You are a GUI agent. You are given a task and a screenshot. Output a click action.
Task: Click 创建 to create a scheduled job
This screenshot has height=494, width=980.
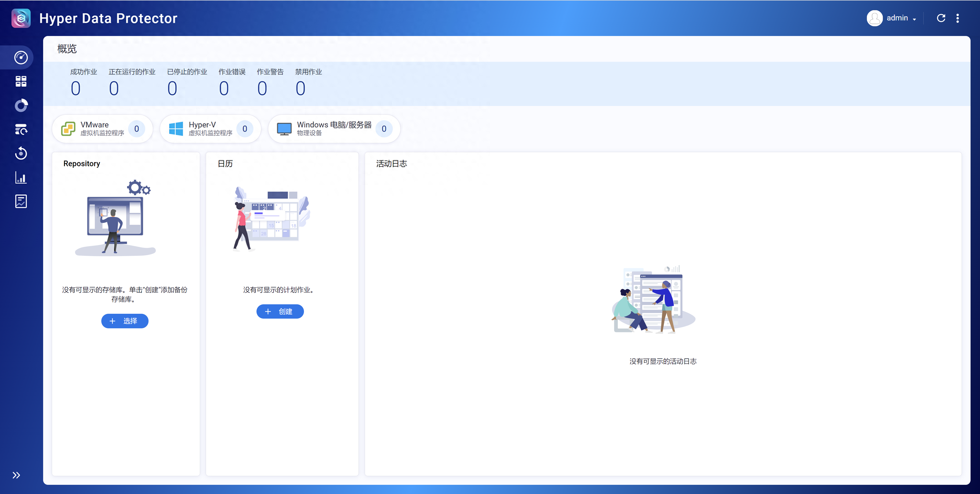tap(280, 311)
